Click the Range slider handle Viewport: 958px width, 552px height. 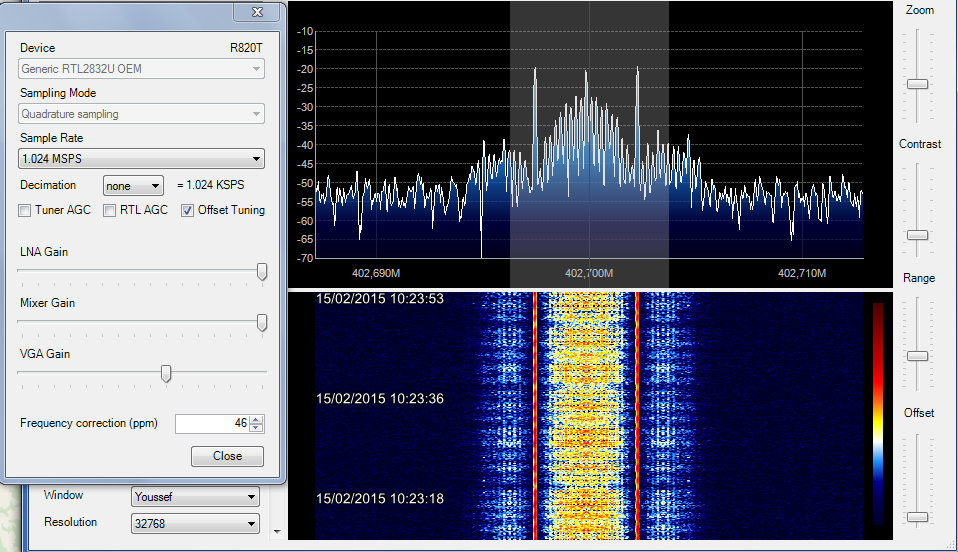(917, 356)
